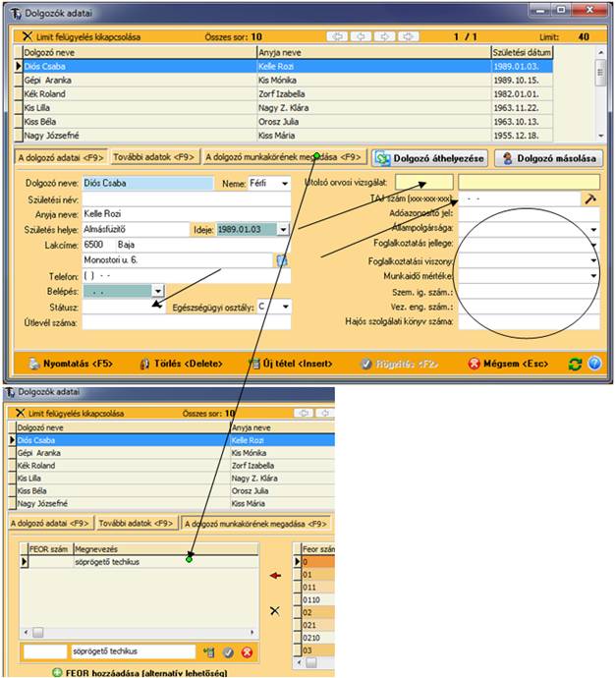This screenshot has width=616, height=678.
Task: Open A dolgozó munkakörének megadása tab in upper window
Action: [283, 157]
